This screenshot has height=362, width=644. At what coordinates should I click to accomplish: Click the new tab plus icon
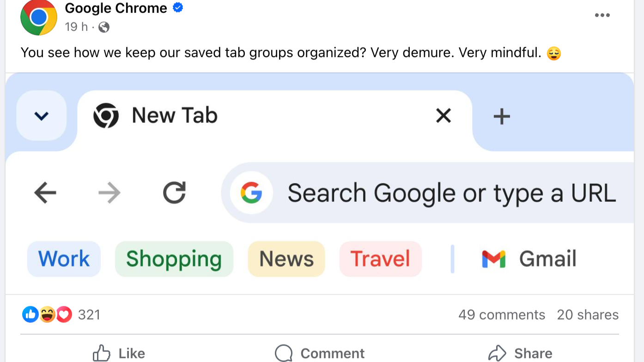(502, 116)
